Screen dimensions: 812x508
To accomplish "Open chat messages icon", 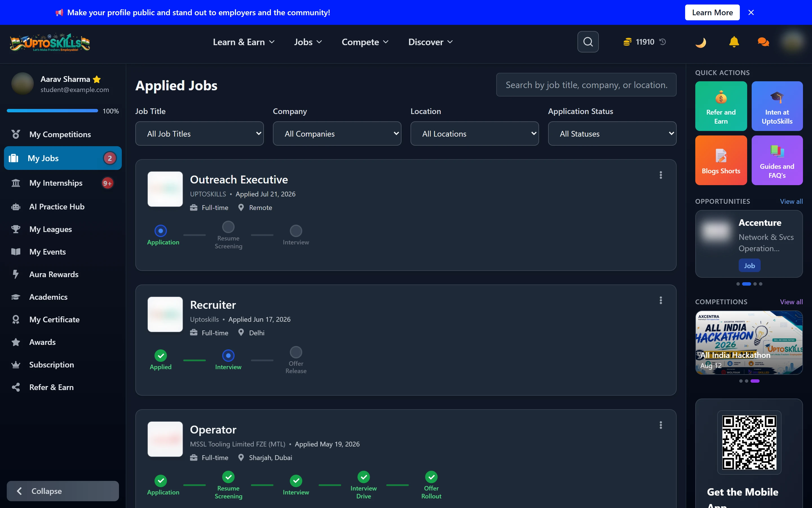I will [763, 42].
